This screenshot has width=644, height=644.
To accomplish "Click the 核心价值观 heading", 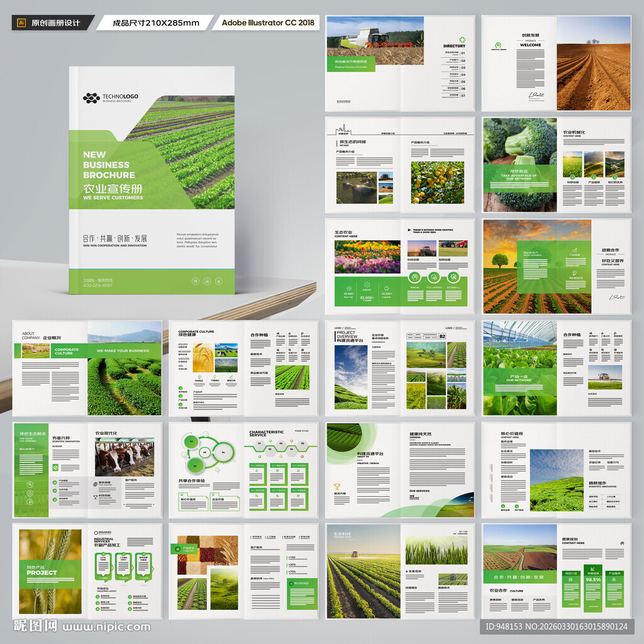I will (511, 433).
